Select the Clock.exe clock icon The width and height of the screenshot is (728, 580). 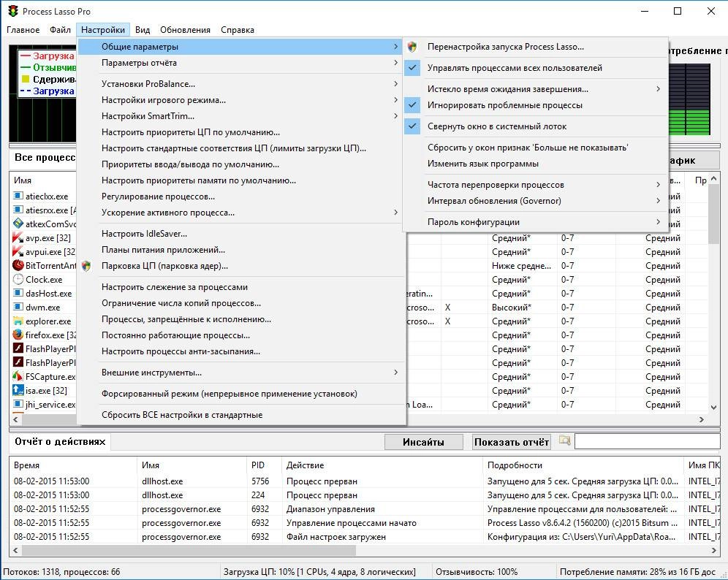tap(18, 279)
